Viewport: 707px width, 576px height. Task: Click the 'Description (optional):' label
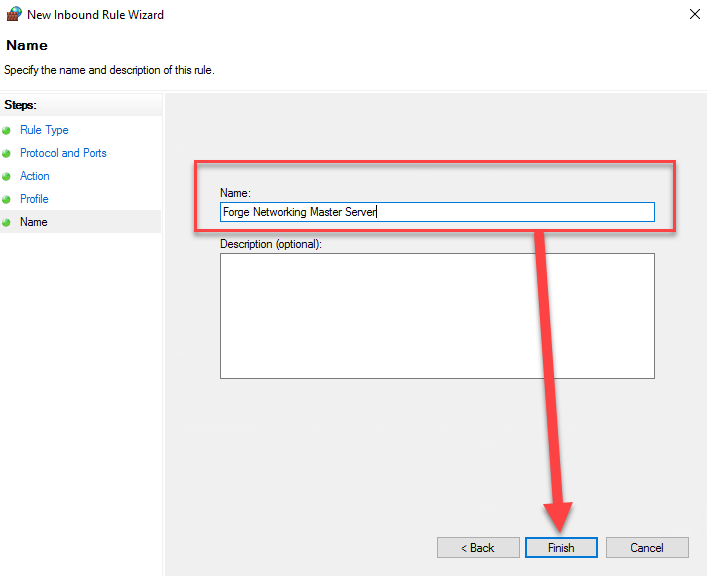271,244
